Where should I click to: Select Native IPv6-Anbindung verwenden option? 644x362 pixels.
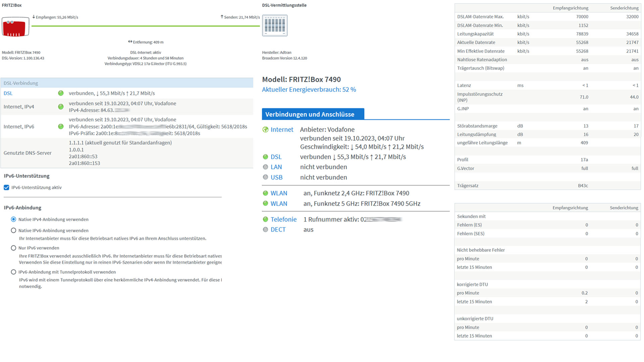13,230
